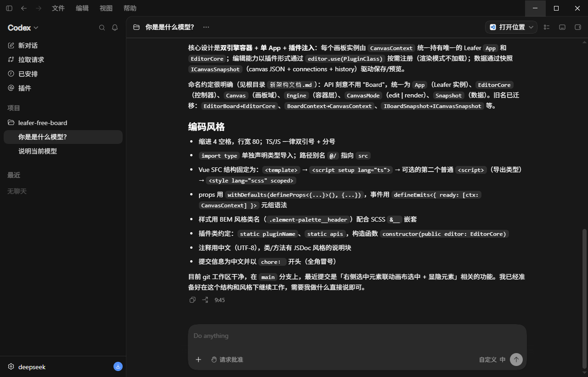
Task: Toggle the right side panel icon
Action: [x=578, y=27]
